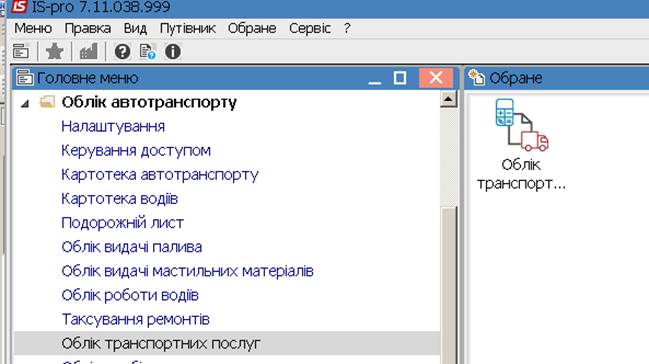Open Облік видачі мастильних матеріалів
649x364 pixels.
click(187, 271)
